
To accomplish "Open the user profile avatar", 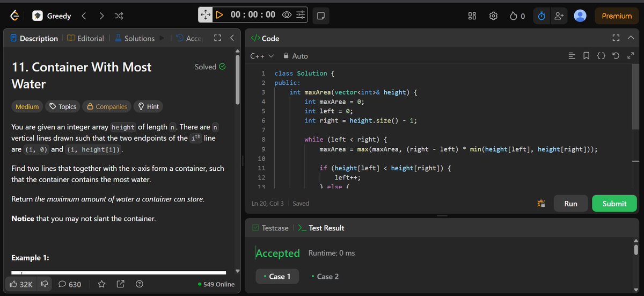I will click(580, 16).
